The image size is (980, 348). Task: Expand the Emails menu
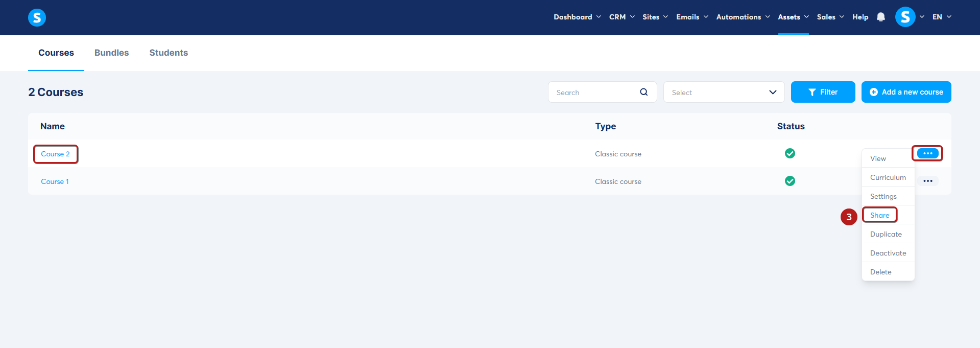point(692,17)
